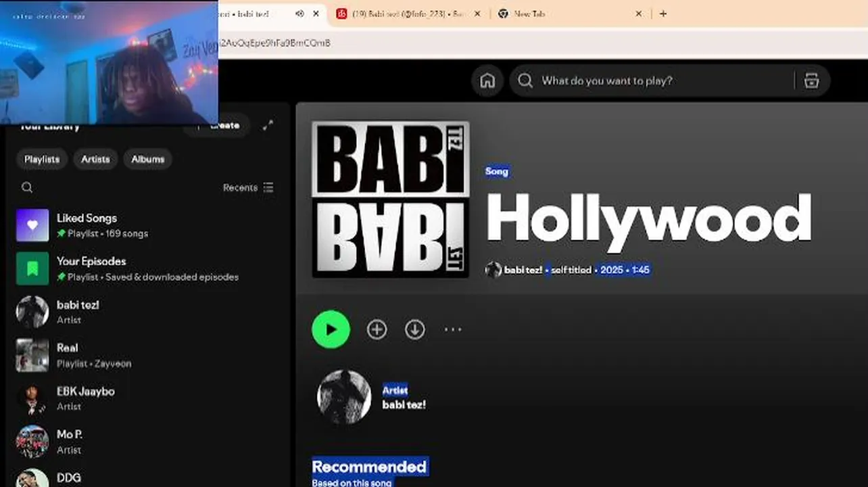The height and width of the screenshot is (487, 868).
Task: Open Your Episodes
Action: [x=147, y=269]
